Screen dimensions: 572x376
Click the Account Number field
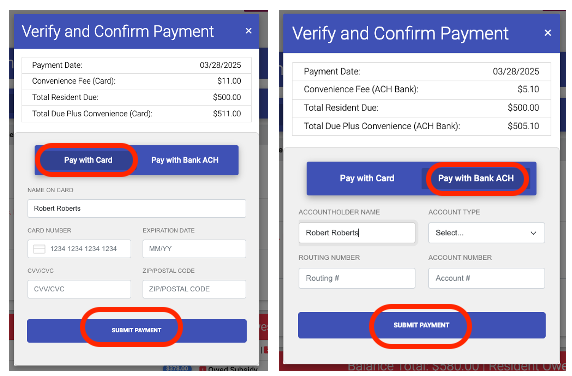pyautogui.click(x=486, y=278)
